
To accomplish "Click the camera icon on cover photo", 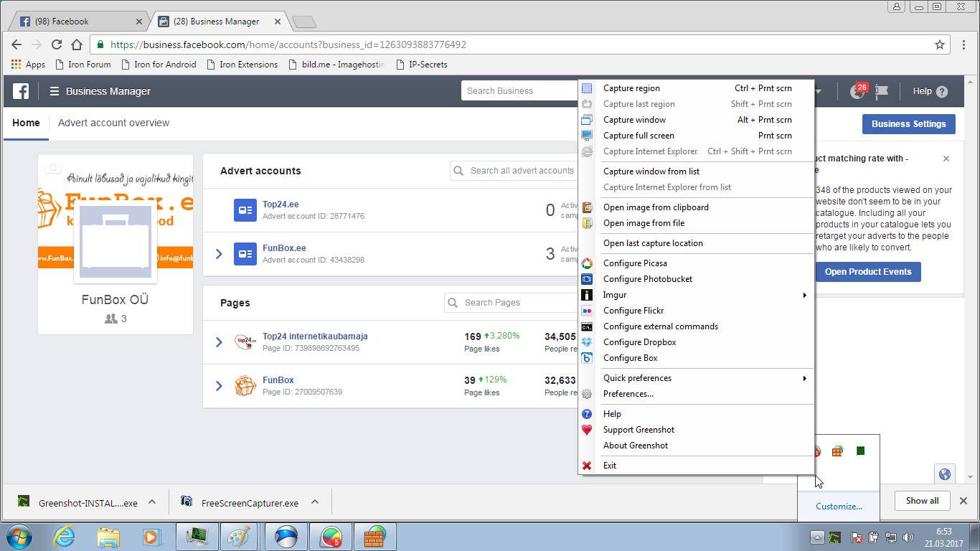I will [x=52, y=168].
